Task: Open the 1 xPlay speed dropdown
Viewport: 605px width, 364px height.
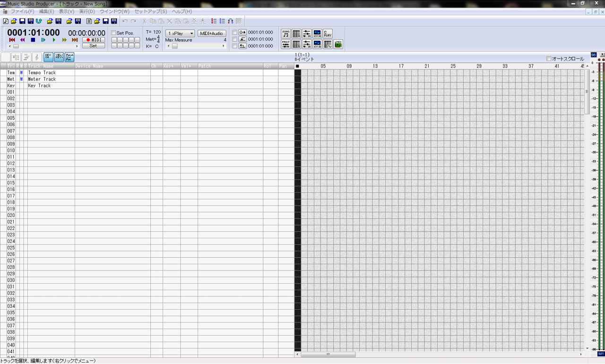Action: (x=180, y=34)
